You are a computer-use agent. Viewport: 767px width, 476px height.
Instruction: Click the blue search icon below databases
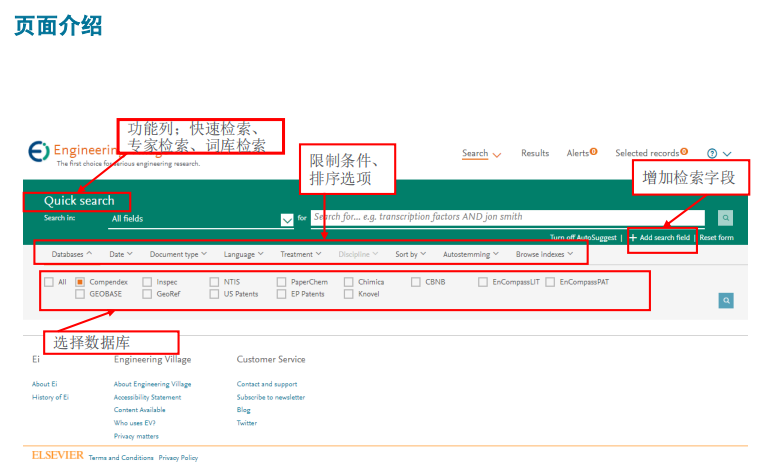pos(726,300)
